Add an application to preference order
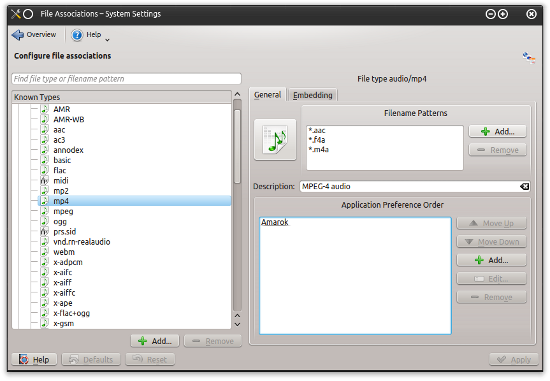The height and width of the screenshot is (381, 550). tap(491, 260)
